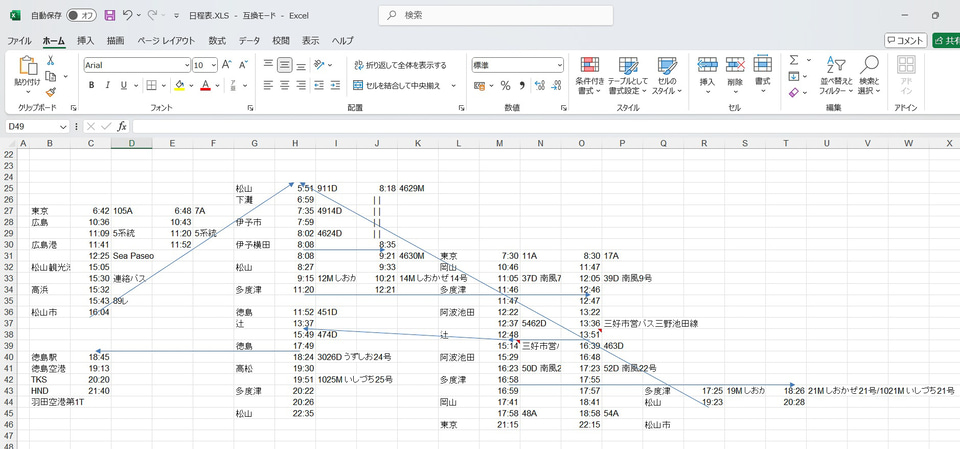Toggle the AutoSave (自動保存) switch
Image resolution: width=960 pixels, height=449 pixels.
click(81, 15)
